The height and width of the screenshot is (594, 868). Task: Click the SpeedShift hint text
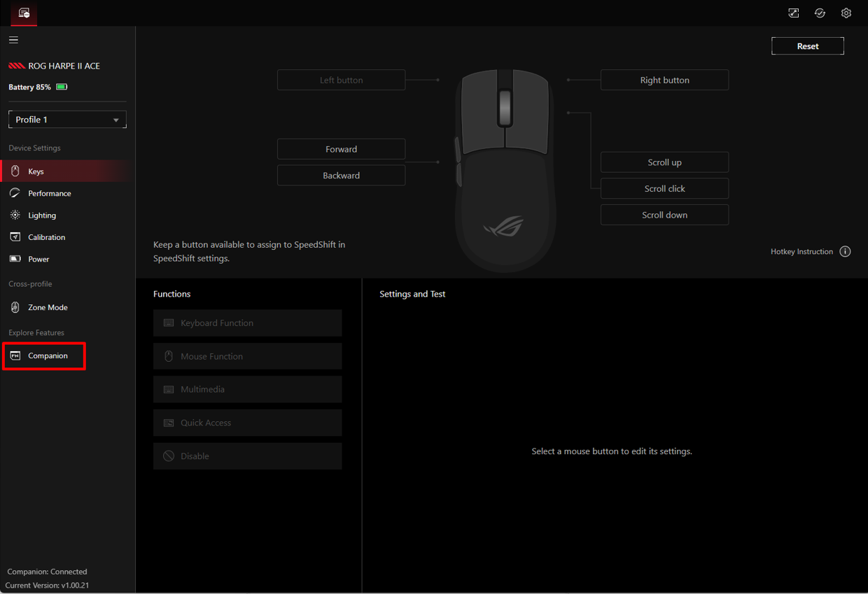tap(249, 251)
